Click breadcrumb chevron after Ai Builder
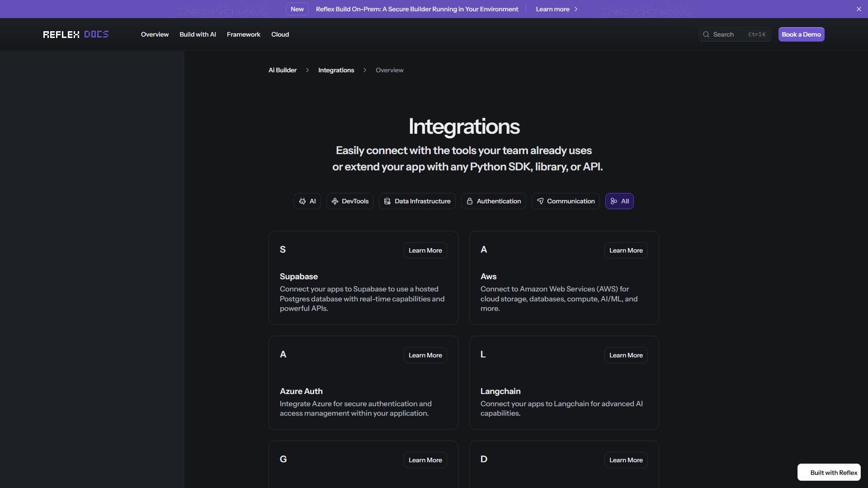Viewport: 868px width, 488px height. pos(307,70)
